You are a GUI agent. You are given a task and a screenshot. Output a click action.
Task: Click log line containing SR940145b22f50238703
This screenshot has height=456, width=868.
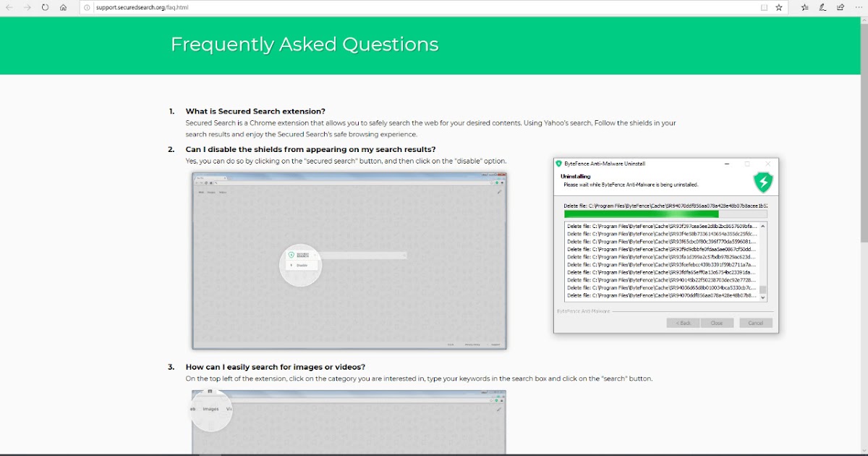pyautogui.click(x=662, y=280)
